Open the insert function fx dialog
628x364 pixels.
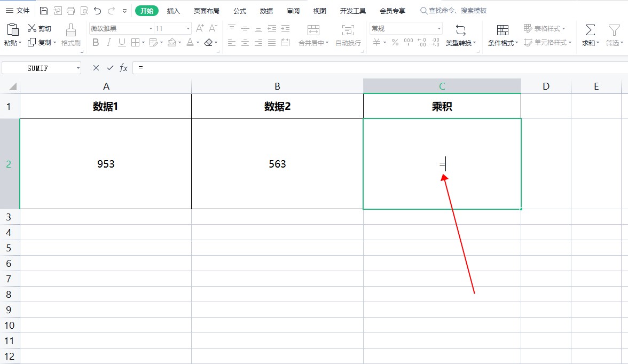(x=123, y=68)
